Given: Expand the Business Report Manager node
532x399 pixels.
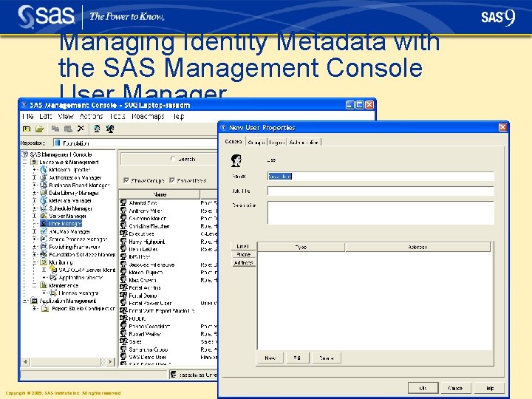Looking at the screenshot, I should 34,185.
